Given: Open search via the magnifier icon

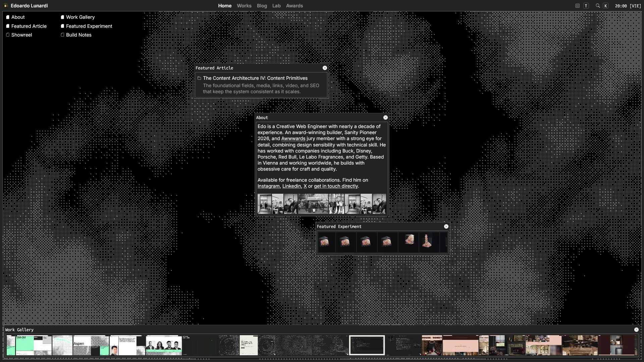Looking at the screenshot, I should (x=598, y=6).
